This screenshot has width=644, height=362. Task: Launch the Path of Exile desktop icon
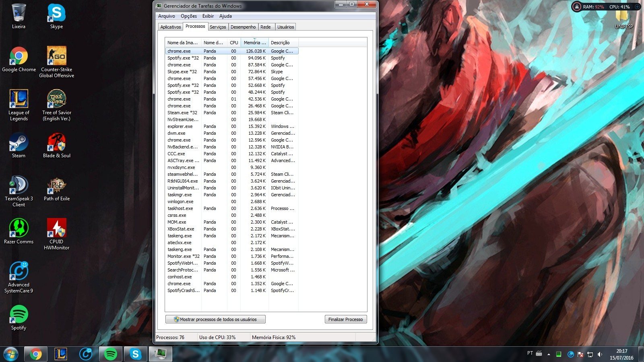point(57,188)
